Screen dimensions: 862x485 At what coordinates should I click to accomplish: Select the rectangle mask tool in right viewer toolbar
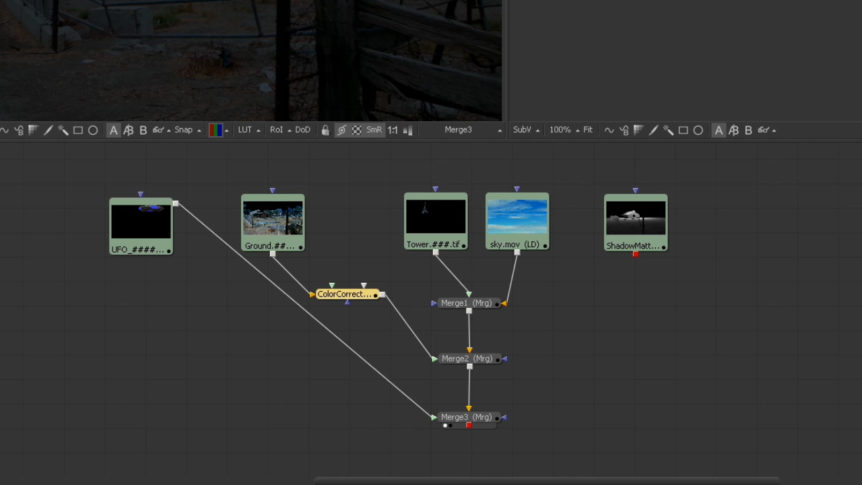point(683,130)
